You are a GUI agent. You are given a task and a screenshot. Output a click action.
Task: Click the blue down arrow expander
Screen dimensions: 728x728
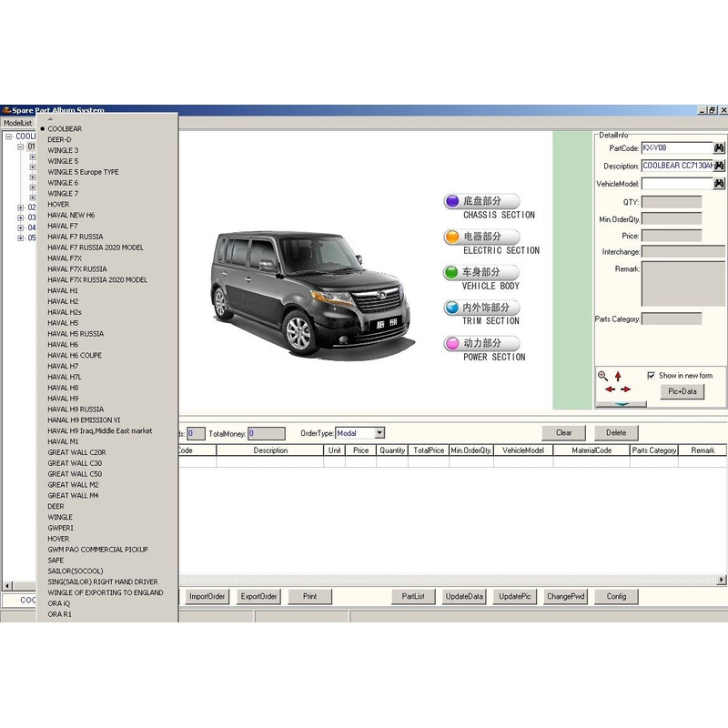tap(622, 404)
